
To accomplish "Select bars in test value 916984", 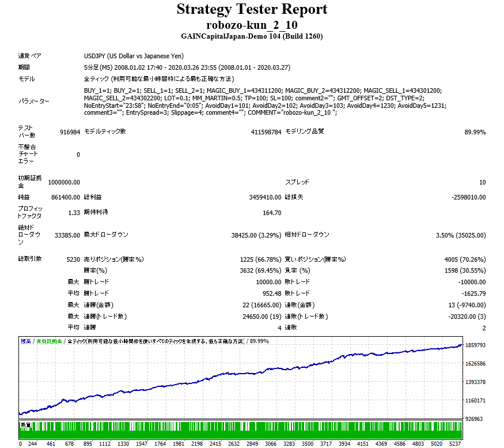I will point(70,132).
